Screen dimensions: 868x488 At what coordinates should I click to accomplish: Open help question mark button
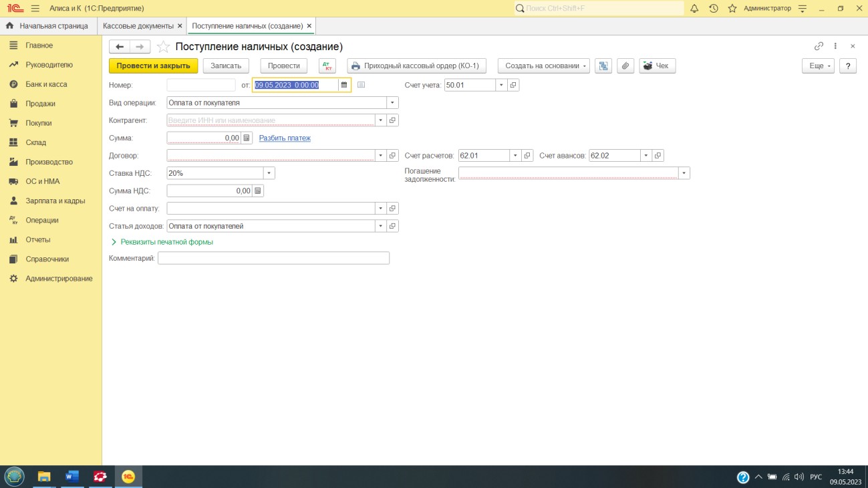click(848, 66)
